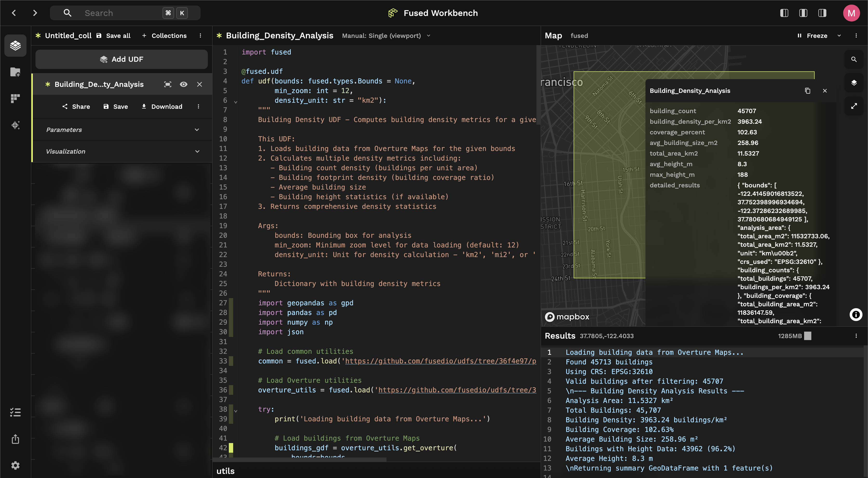Screen dimensions: 868x478
Task: Select Building_Density_Analysis editor title
Action: [x=280, y=36]
